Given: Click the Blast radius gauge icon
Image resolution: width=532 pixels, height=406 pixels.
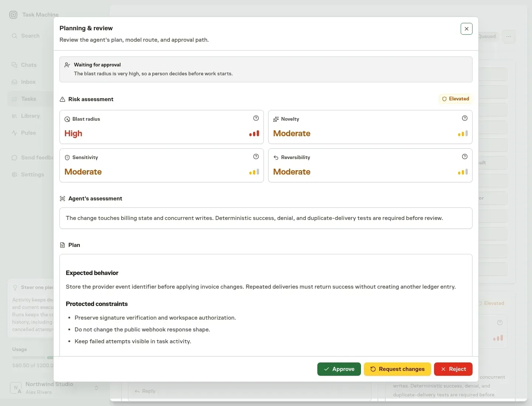Looking at the screenshot, I should pyautogui.click(x=67, y=119).
